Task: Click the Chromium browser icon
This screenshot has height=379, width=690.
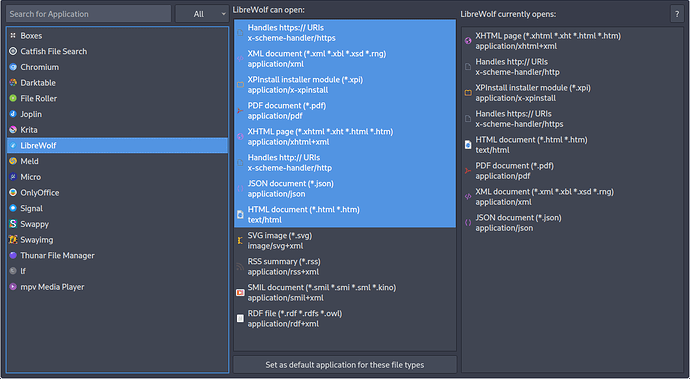Action: click(13, 67)
